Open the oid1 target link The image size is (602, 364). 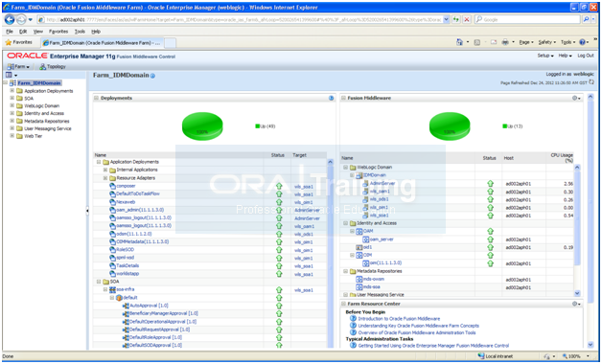click(367, 247)
